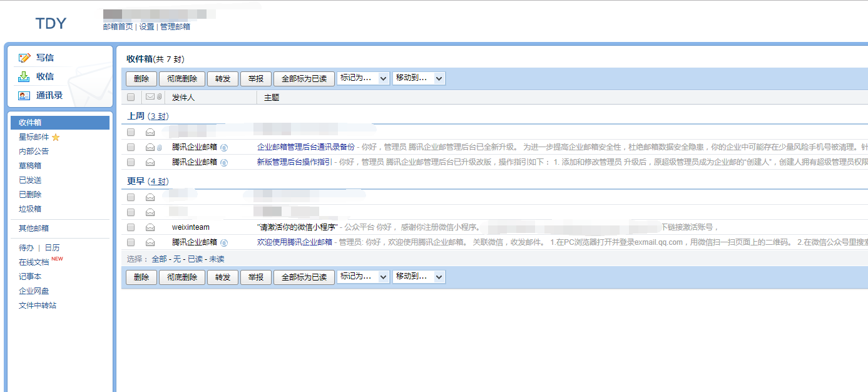Open 在线文档 in sidebar
The width and height of the screenshot is (868, 392).
click(x=34, y=262)
